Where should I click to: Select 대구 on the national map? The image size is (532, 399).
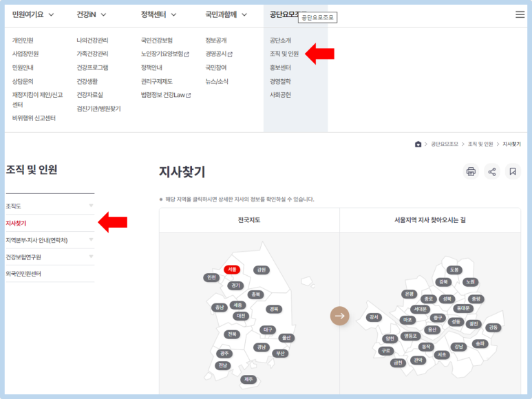point(268,330)
